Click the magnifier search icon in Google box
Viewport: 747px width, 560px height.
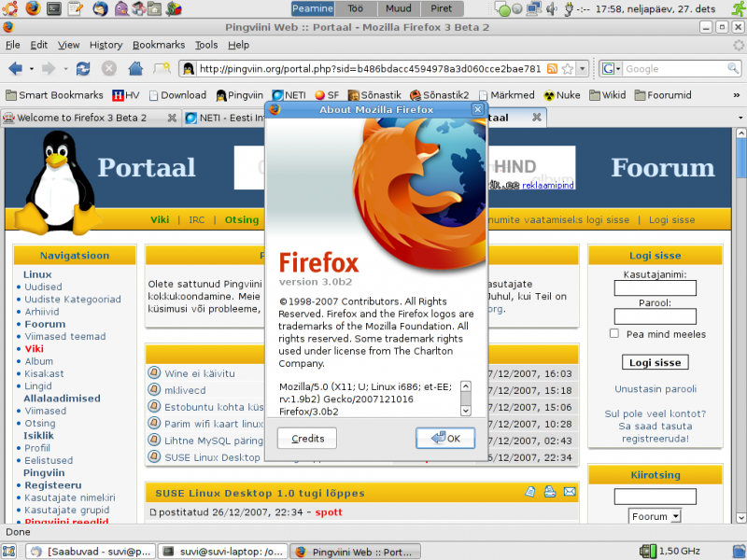(x=733, y=68)
